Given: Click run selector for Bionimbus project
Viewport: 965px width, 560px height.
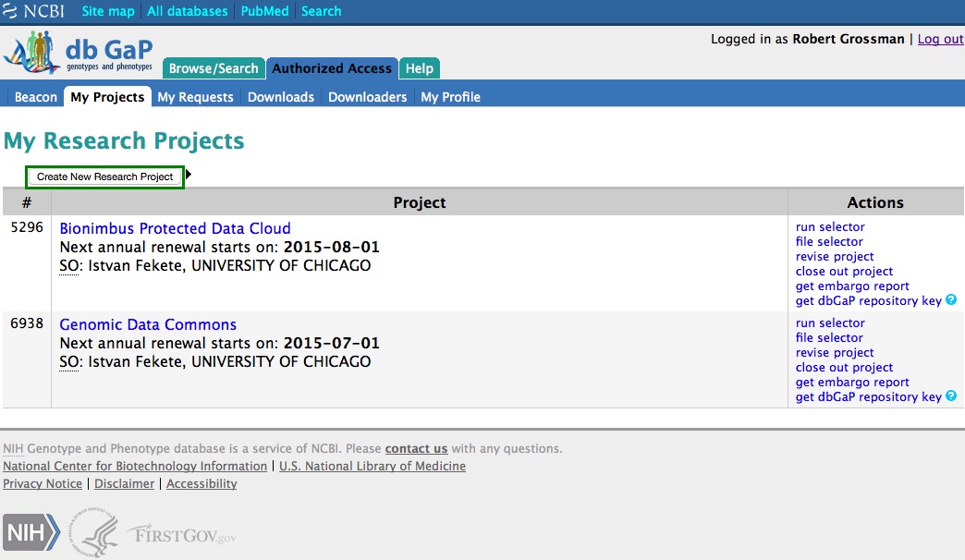Looking at the screenshot, I should click(830, 226).
